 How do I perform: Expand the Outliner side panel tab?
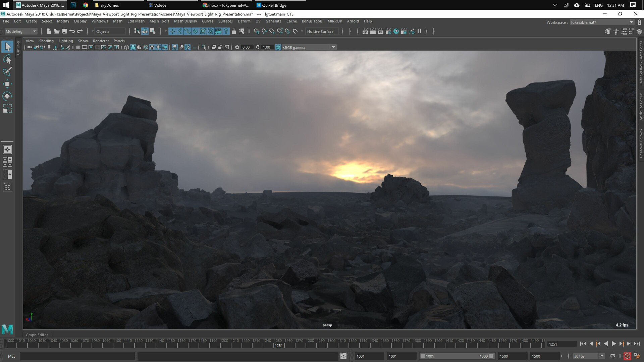[x=18, y=48]
